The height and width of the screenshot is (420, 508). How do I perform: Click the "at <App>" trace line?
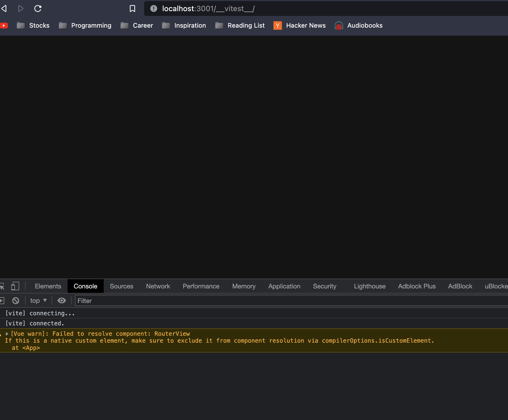[26, 348]
